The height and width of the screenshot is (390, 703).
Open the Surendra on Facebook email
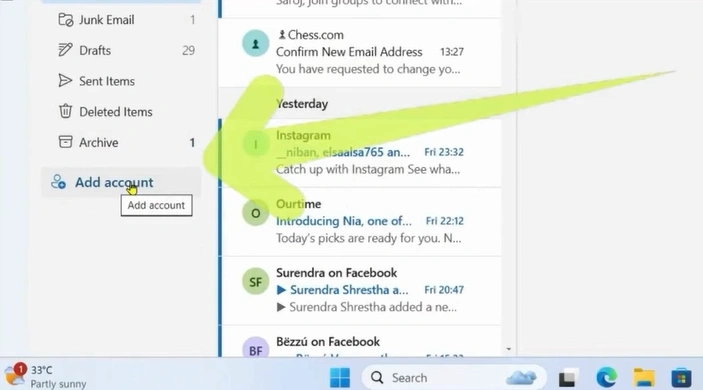[362, 291]
